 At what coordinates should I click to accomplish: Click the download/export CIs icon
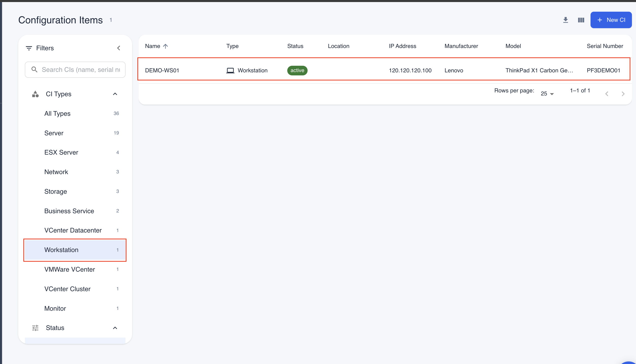tap(565, 20)
